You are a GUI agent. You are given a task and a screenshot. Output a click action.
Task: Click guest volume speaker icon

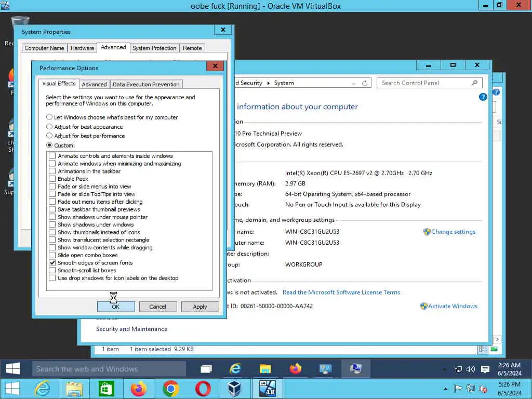tap(471, 369)
